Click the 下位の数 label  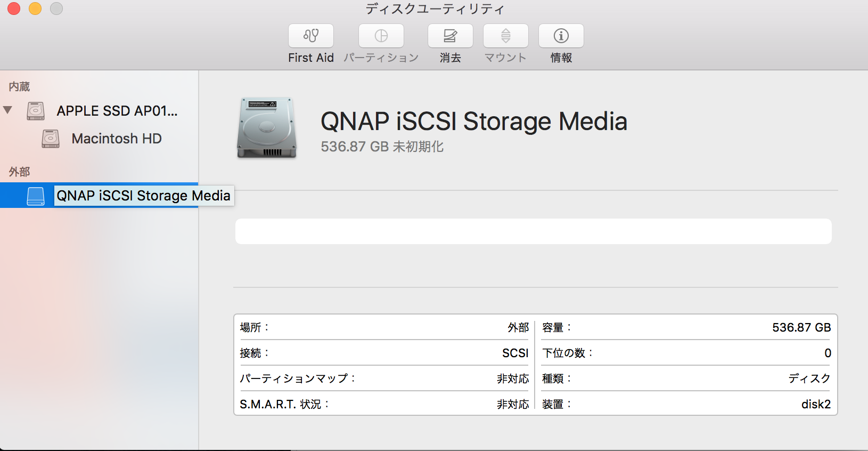pos(567,353)
